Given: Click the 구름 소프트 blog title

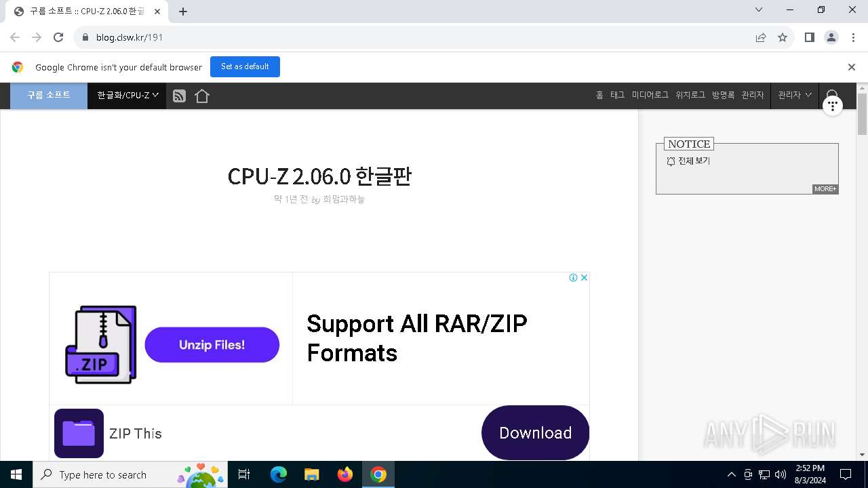Looking at the screenshot, I should coord(49,96).
